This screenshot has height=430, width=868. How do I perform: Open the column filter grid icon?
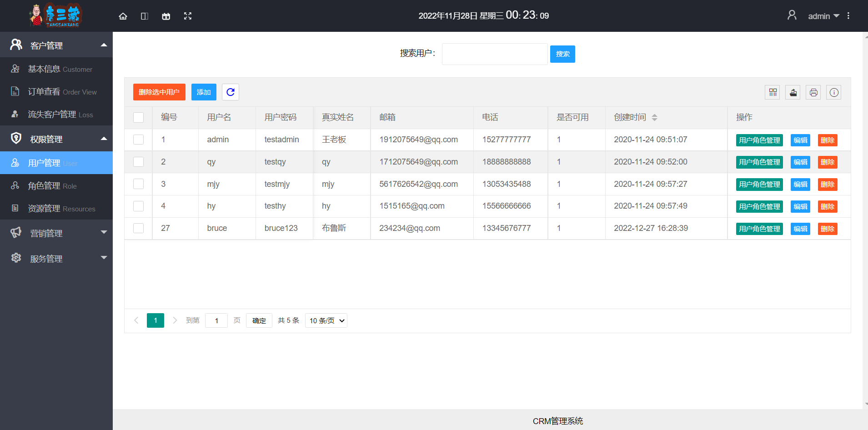pyautogui.click(x=773, y=92)
